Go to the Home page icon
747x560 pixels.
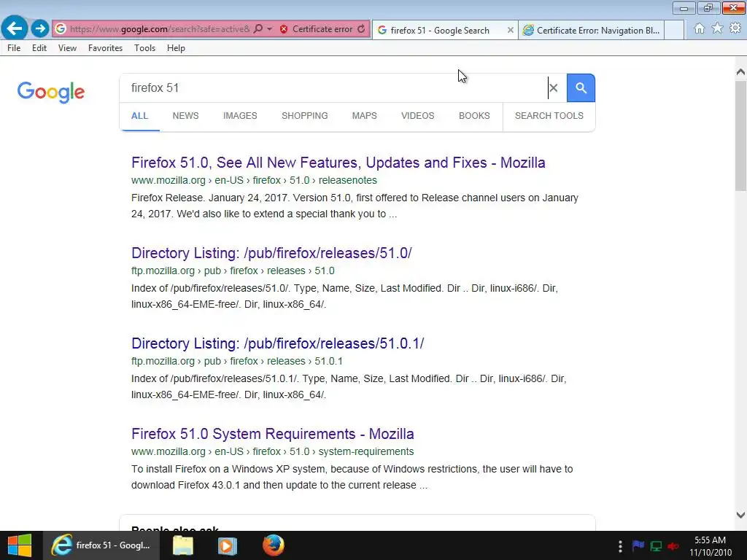tap(699, 28)
